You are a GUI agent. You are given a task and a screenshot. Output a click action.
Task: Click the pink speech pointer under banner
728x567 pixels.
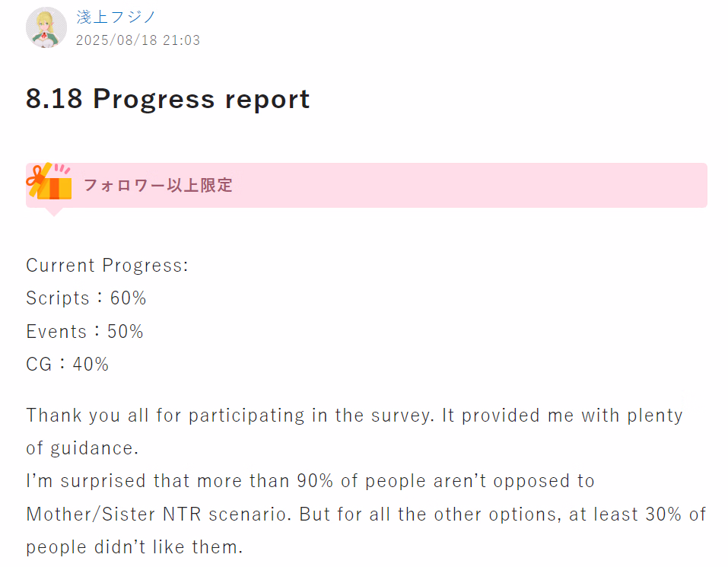coord(54,212)
